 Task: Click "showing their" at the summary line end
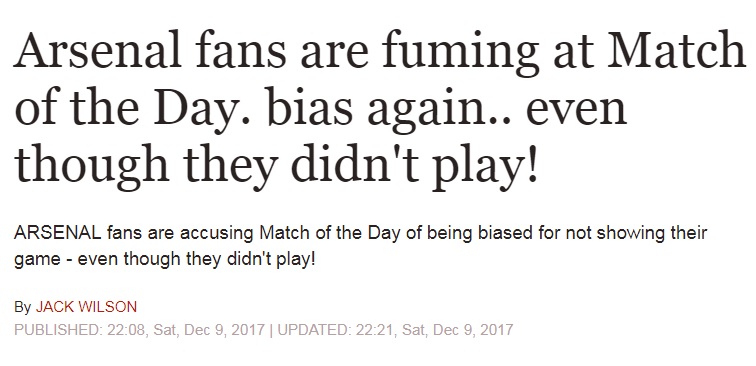coord(652,233)
